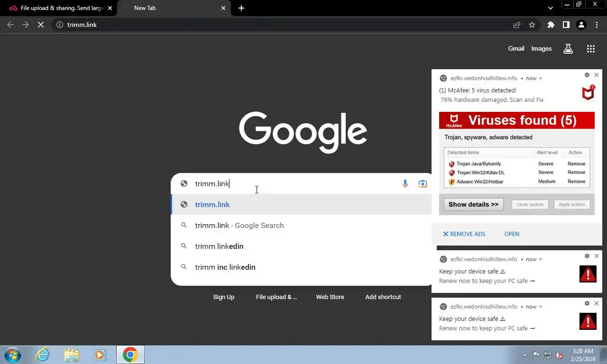Open the Extensions puzzle icon
Viewport: 607px width, 364px height.
pyautogui.click(x=551, y=25)
